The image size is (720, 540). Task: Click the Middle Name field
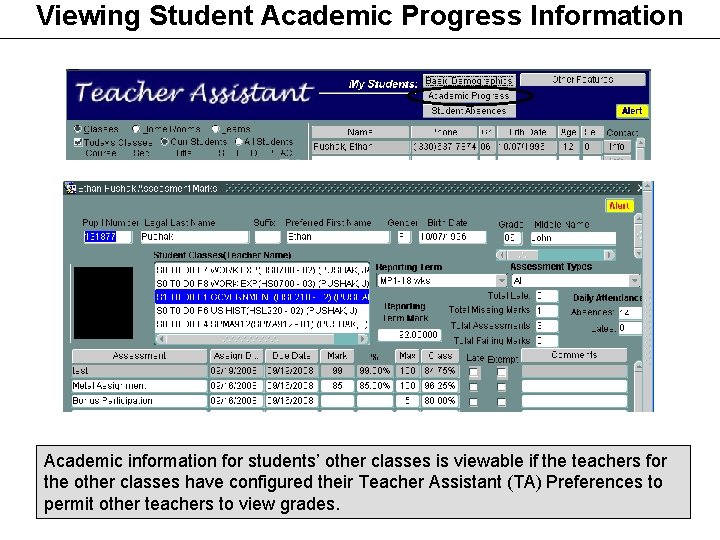573,238
